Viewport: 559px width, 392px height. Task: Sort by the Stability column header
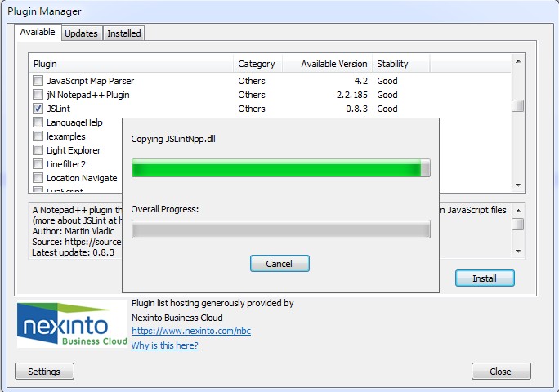click(x=401, y=64)
